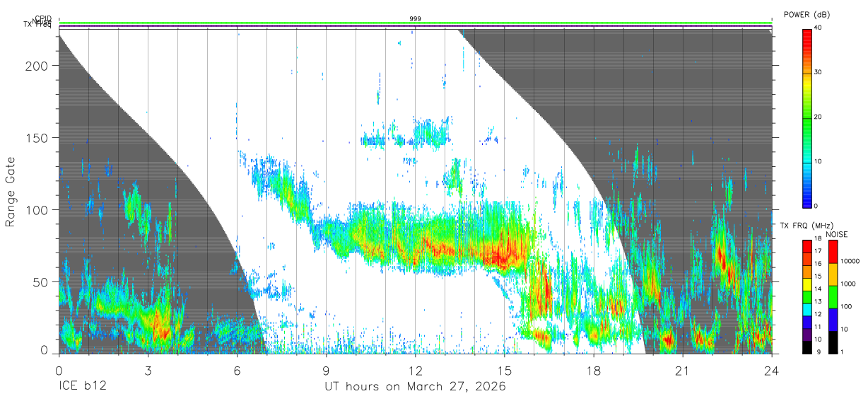Image resolution: width=868 pixels, height=401 pixels.
Task: Click the '3' hour tick label
Action: [x=148, y=370]
